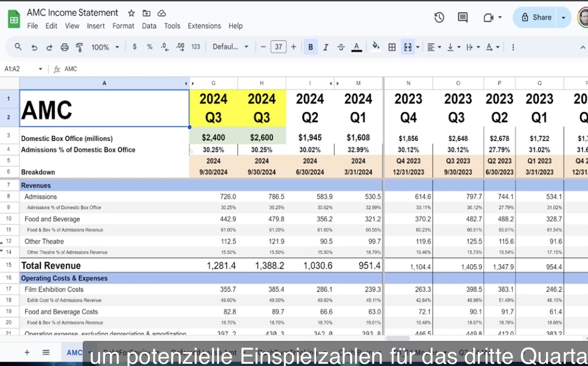588x366 pixels.
Task: Click the font size 37 field
Action: coord(278,47)
